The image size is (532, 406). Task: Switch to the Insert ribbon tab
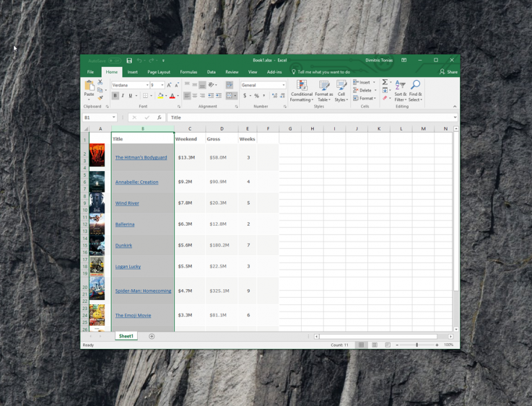[132, 72]
